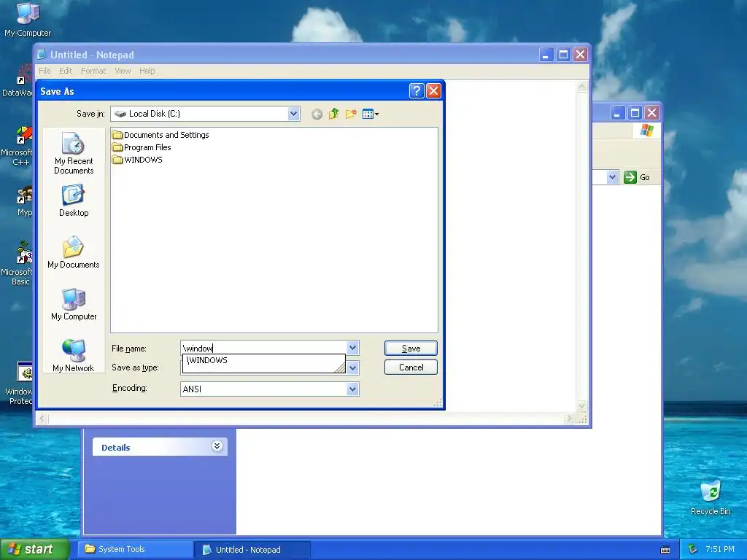Click Notepad horizontal scrollbar left arrow
Image resolution: width=747 pixels, height=560 pixels.
[42, 419]
